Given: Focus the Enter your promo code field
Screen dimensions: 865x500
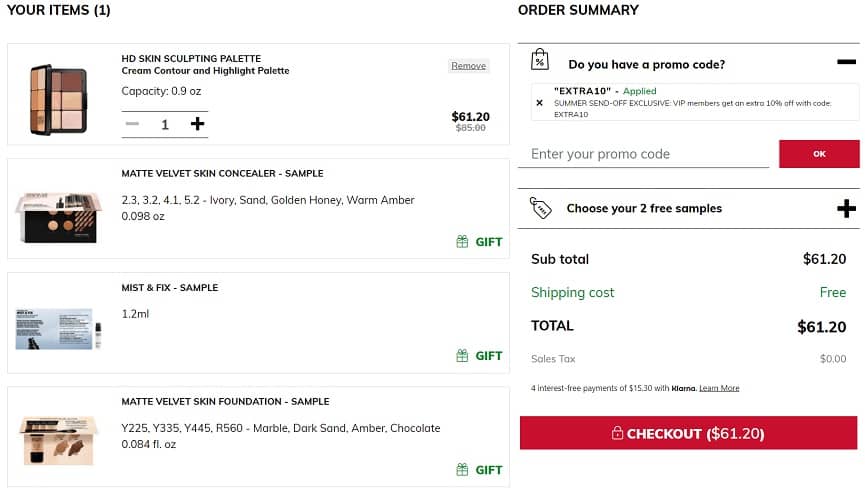Looking at the screenshot, I should pos(643,154).
